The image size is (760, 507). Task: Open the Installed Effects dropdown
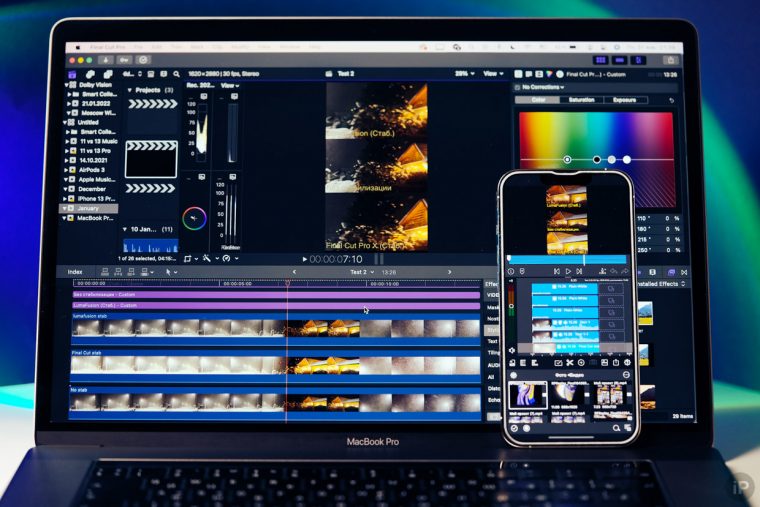pos(661,284)
